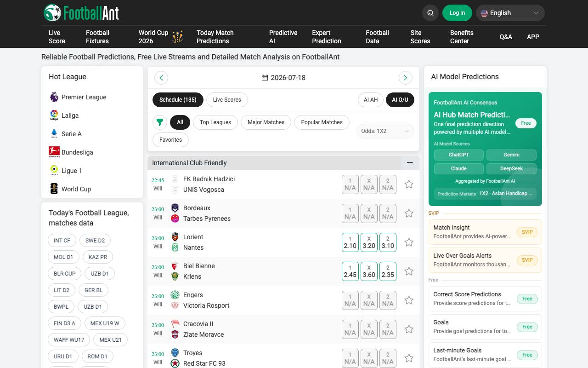588x368 pixels.
Task: Favorite Cracovia II vs Zlate Moravce star
Action: pyautogui.click(x=409, y=329)
